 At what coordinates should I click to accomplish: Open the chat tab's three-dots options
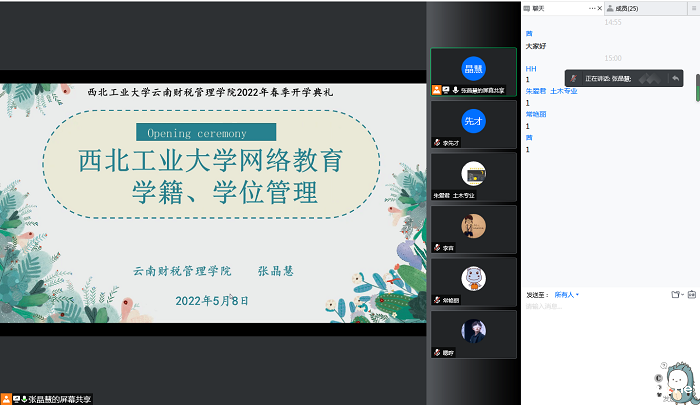[x=592, y=8]
